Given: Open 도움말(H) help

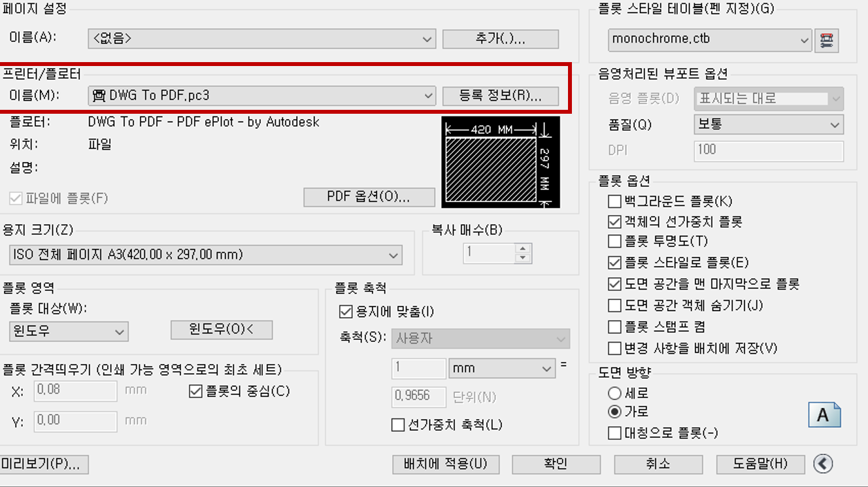Looking at the screenshot, I should (x=761, y=465).
